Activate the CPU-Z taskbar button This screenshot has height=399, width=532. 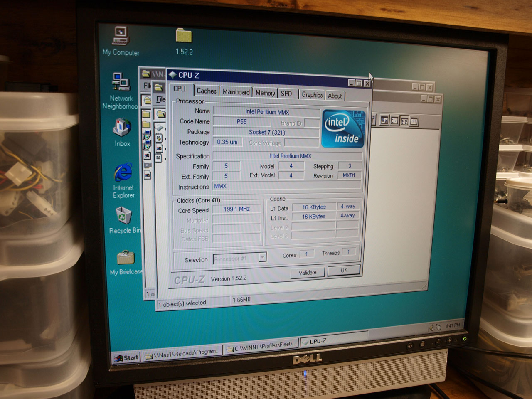[x=334, y=340]
